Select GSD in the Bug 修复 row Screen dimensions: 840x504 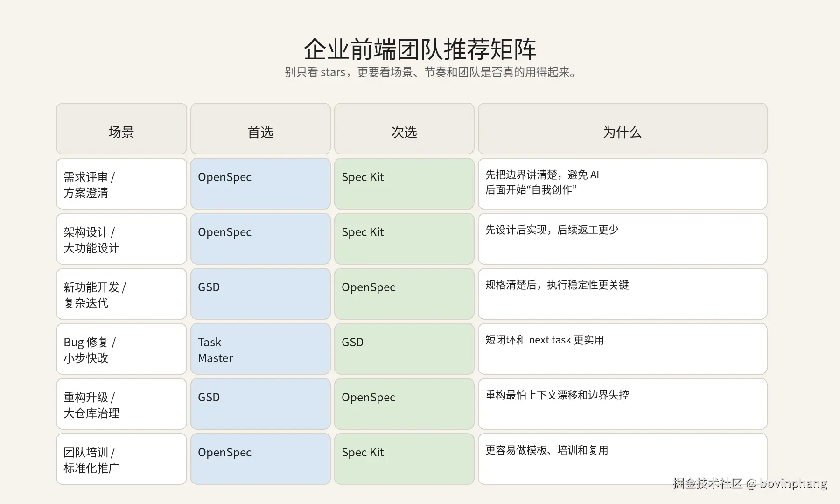[404, 349]
